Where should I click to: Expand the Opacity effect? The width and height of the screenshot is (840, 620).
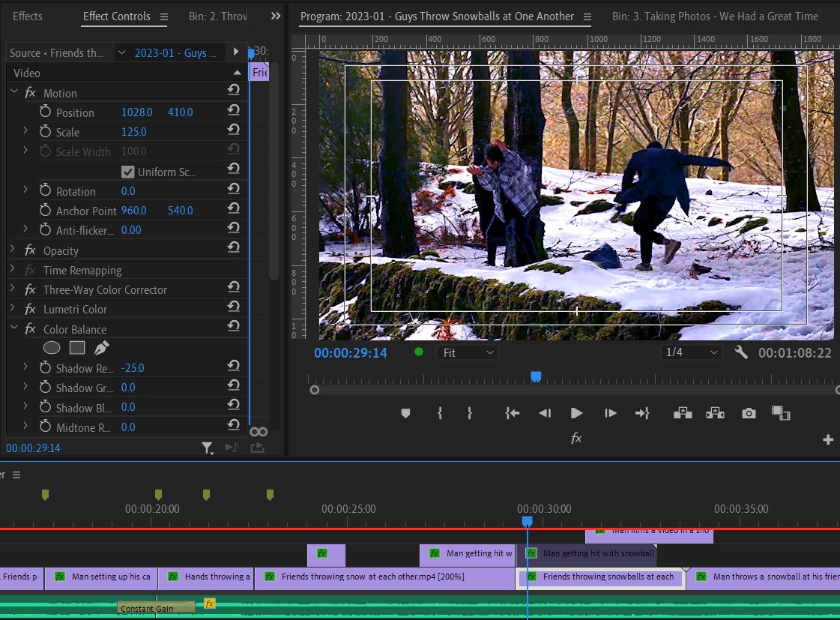click(x=13, y=249)
